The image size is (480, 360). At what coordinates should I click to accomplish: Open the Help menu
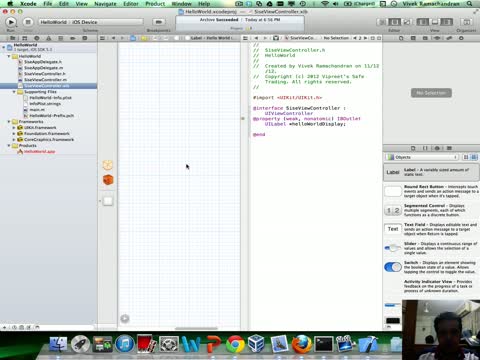[204, 4]
